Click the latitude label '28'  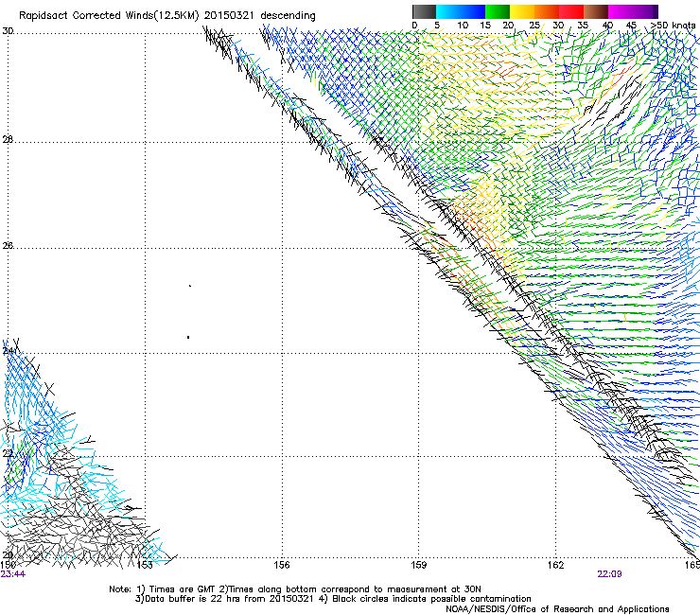8,139
